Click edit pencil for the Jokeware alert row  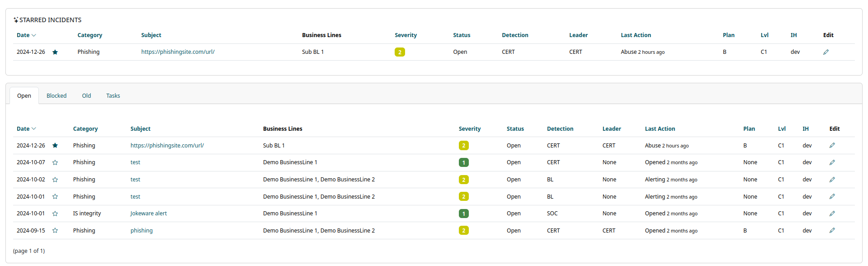coord(832,214)
